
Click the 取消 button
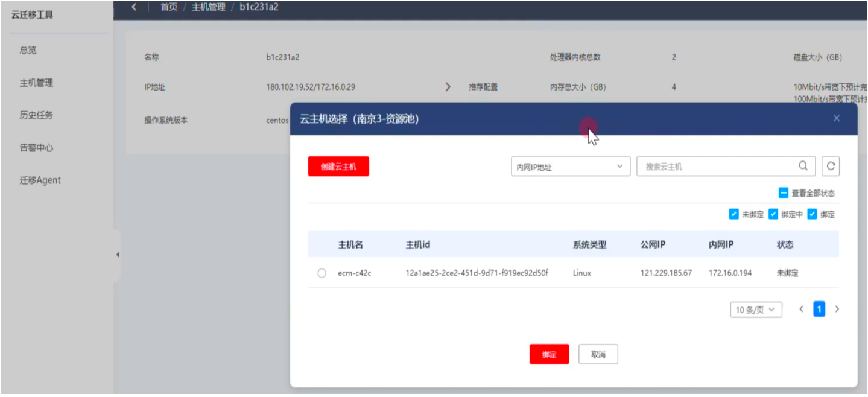[x=598, y=354]
